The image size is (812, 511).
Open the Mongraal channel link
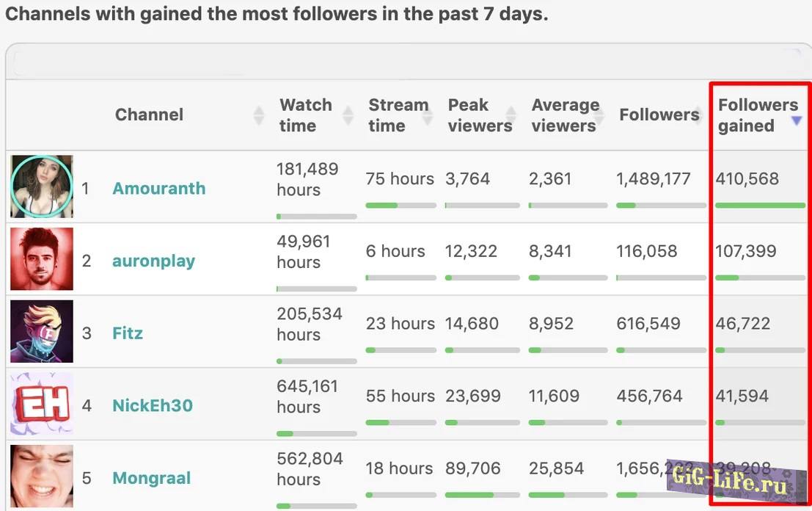click(x=151, y=479)
